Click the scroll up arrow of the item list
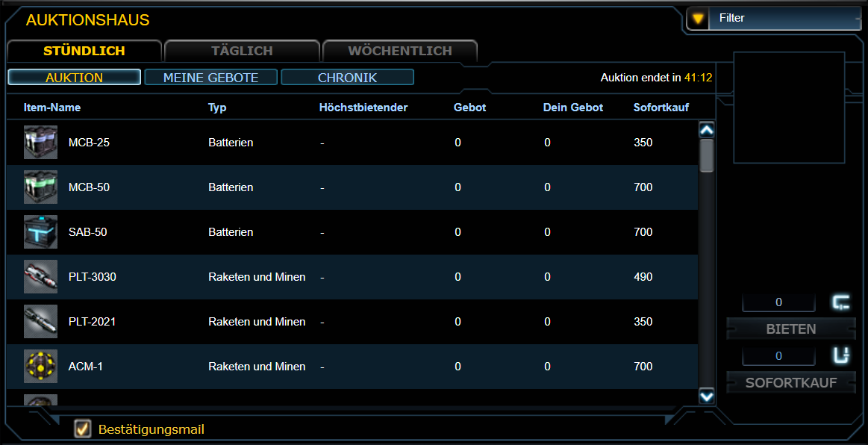Viewport: 868px width, 445px height. click(706, 130)
